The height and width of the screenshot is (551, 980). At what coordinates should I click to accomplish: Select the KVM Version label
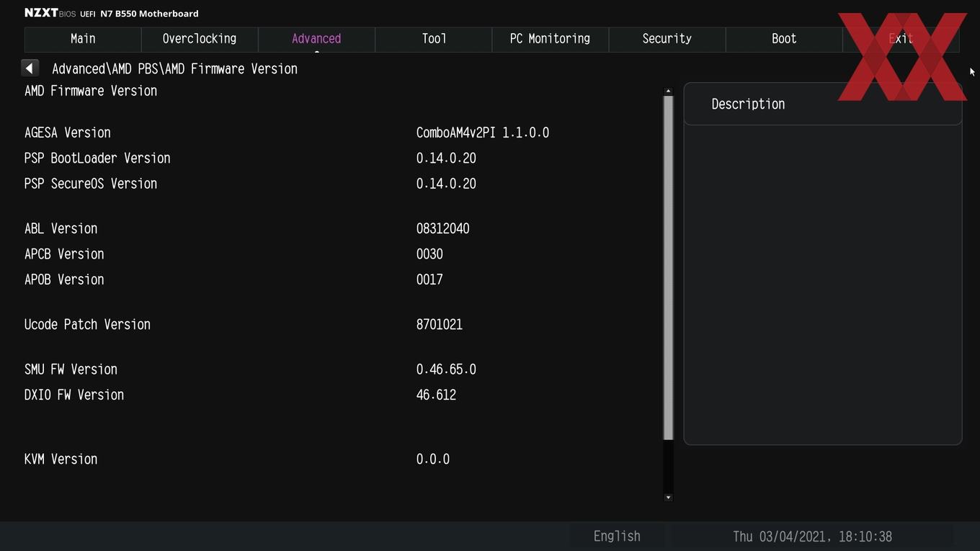(61, 459)
